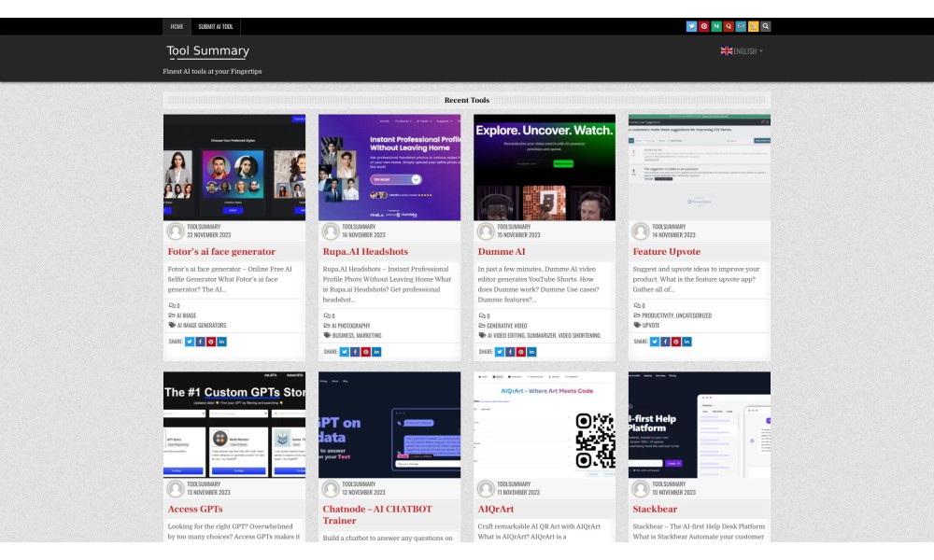Share Fotor's ai face generator on Twitter
This screenshot has width=934, height=560.
click(x=190, y=342)
